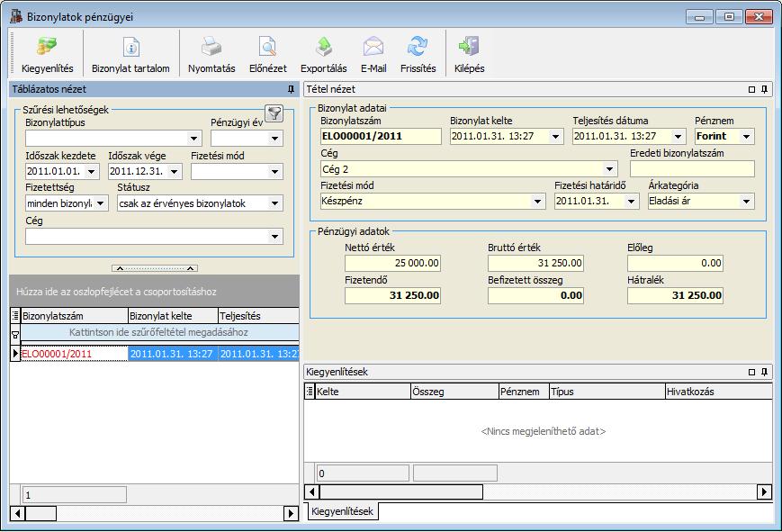The image size is (782, 532).
Task: Click the Hátralék amount field
Action: point(675,295)
